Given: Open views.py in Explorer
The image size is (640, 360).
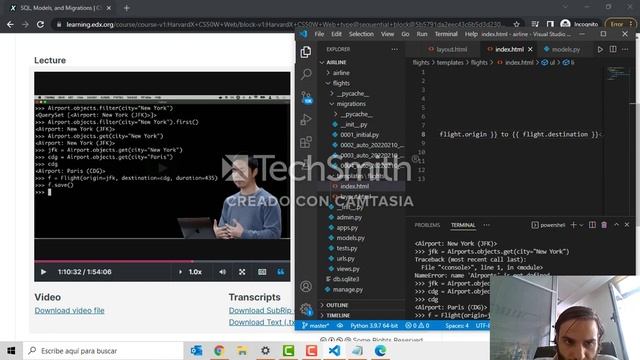Looking at the screenshot, I should coord(348,269).
